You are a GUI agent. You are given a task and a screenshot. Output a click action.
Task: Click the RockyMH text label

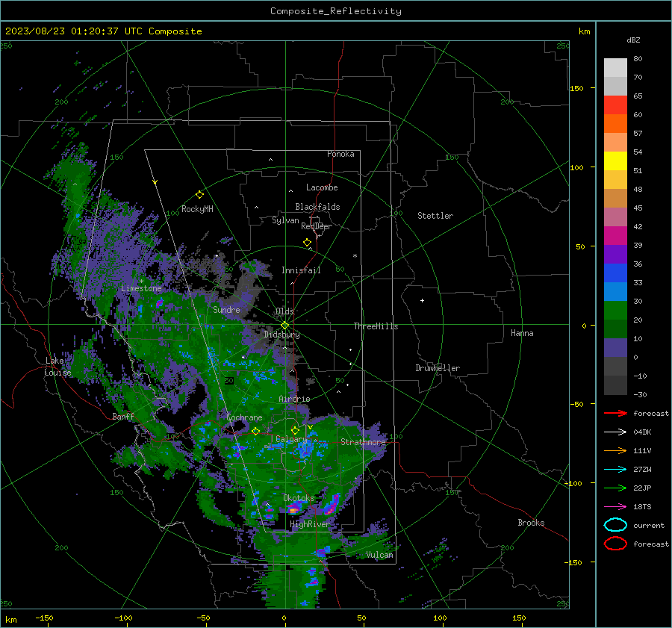point(197,209)
